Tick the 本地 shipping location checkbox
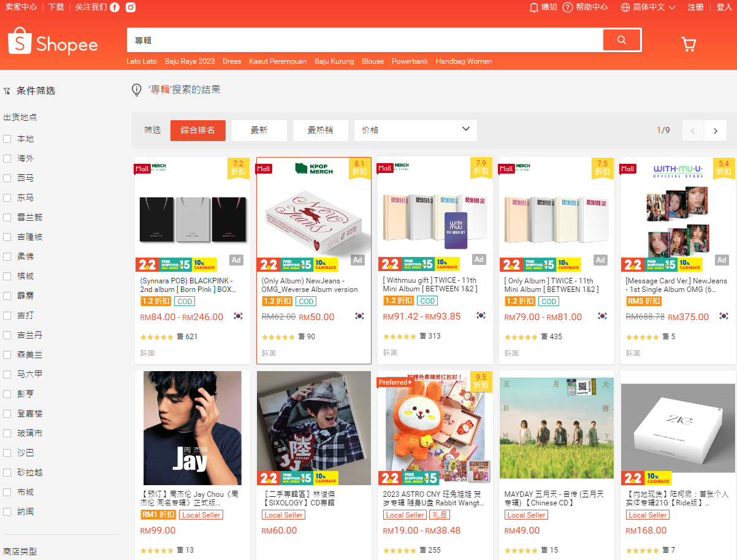This screenshot has width=737, height=560. pos(7,139)
